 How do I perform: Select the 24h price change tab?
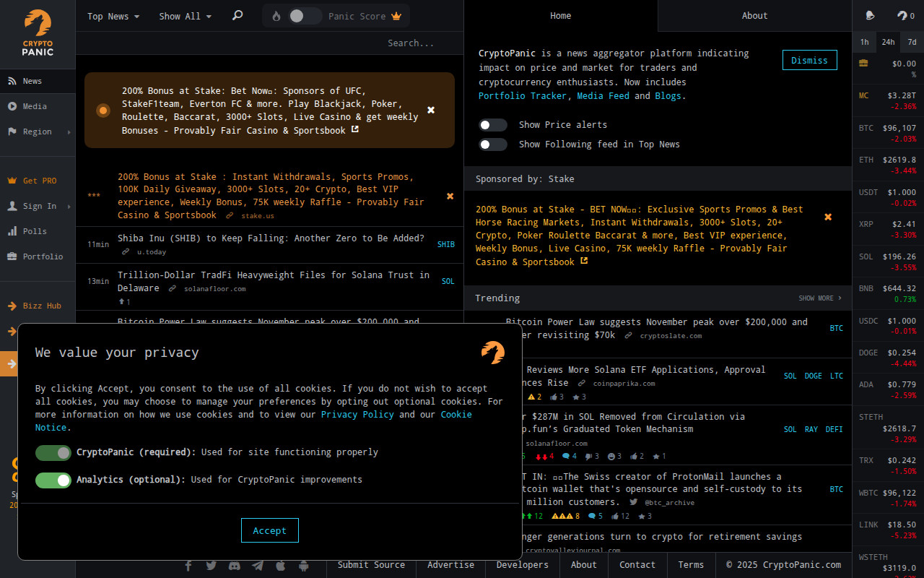[888, 42]
